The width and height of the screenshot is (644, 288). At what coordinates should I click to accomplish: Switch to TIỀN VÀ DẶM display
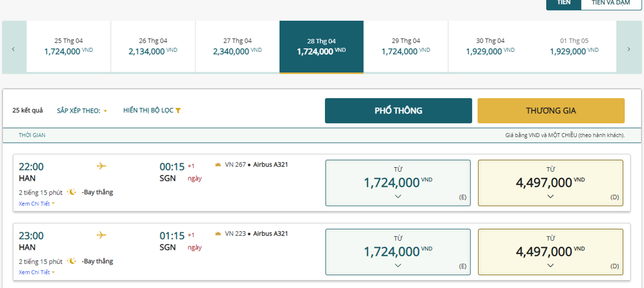(610, 3)
